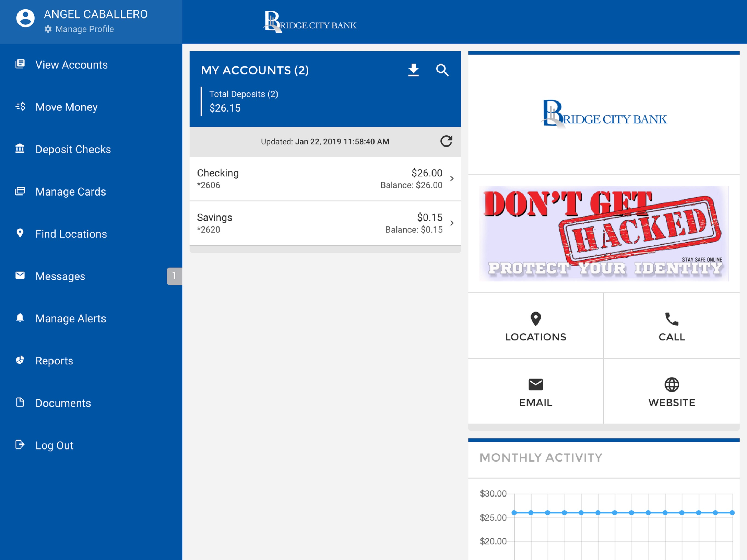The height and width of the screenshot is (560, 747).
Task: Tap the WEBSITE globe icon tile
Action: [x=672, y=391]
